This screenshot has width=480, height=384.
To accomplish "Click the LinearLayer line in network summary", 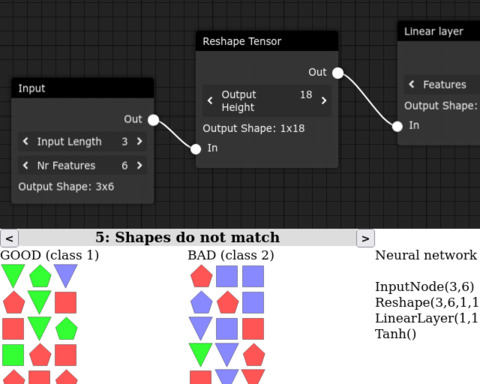I will [427, 318].
